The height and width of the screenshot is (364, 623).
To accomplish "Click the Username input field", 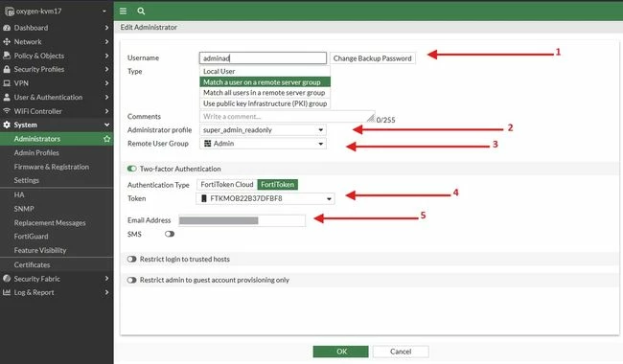I will click(263, 58).
